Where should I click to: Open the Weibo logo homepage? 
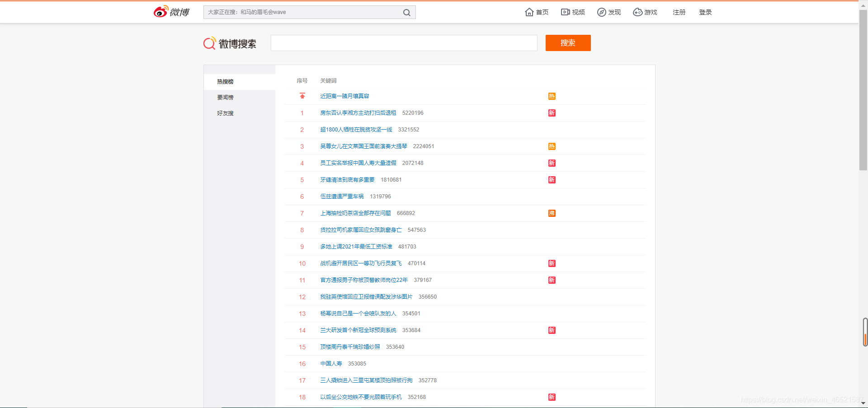click(x=171, y=12)
